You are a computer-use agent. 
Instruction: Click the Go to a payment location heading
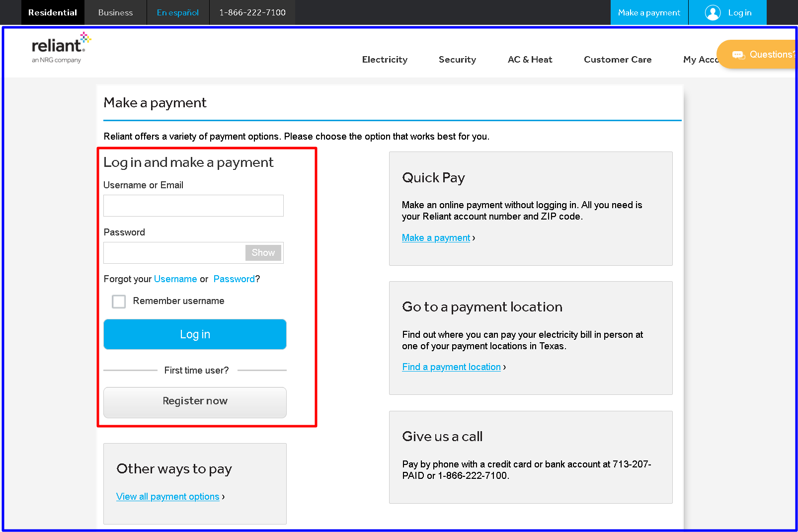(x=482, y=307)
